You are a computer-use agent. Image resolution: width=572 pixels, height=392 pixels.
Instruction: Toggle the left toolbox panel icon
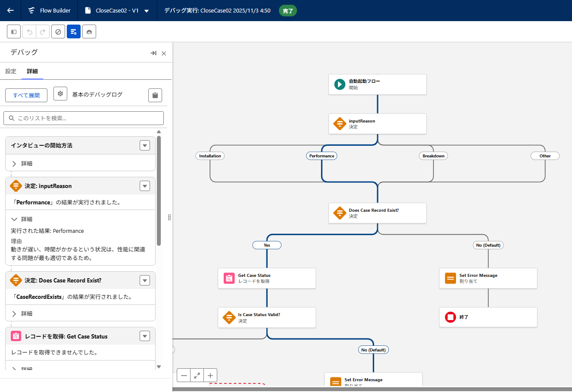(x=14, y=31)
